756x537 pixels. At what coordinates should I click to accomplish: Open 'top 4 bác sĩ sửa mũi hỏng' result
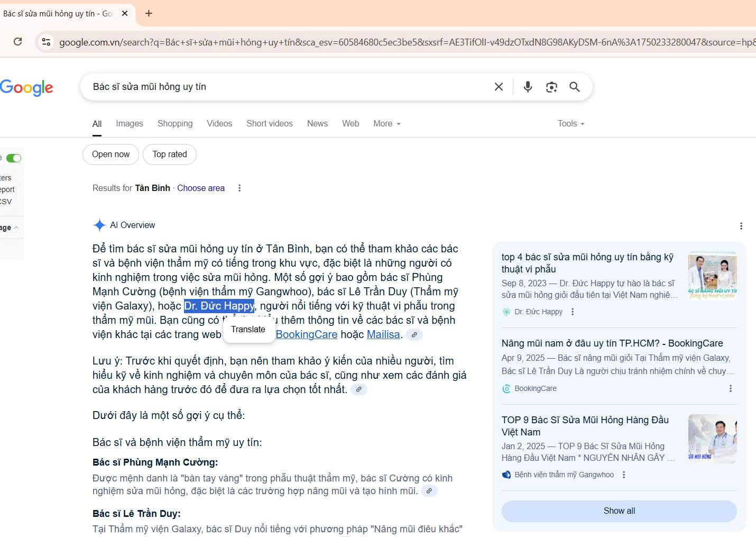coord(587,263)
